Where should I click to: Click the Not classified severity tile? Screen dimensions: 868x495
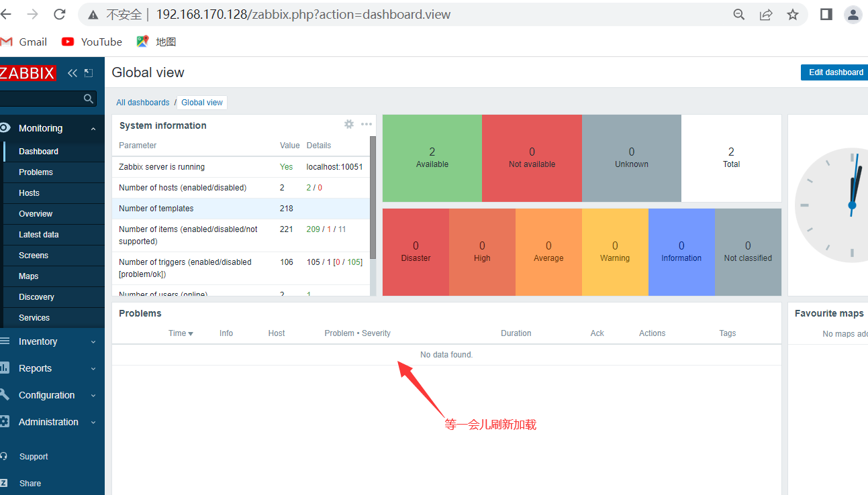tap(748, 252)
